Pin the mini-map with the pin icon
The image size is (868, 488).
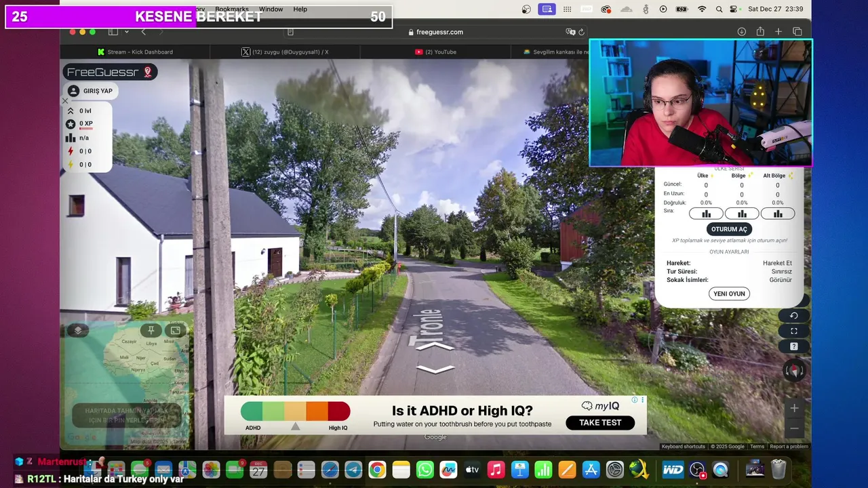tap(151, 330)
